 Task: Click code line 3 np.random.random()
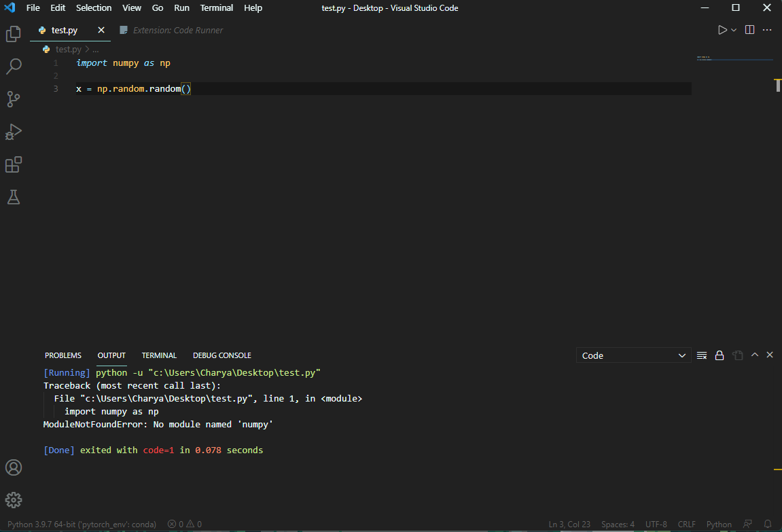[x=134, y=89]
